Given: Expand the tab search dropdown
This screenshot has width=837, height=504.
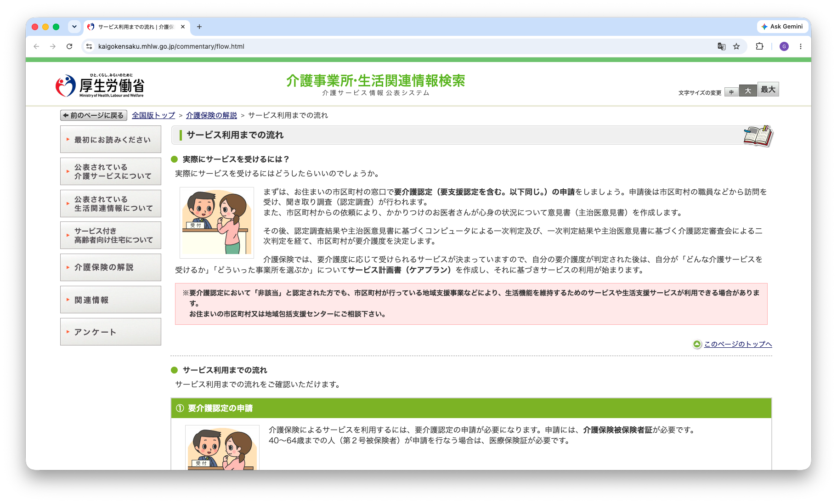Looking at the screenshot, I should coord(74,27).
